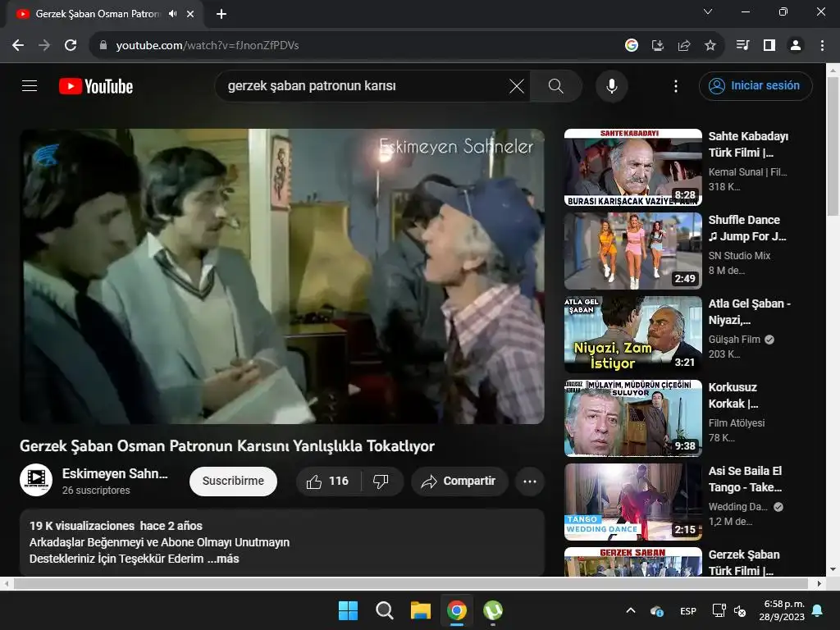Open the Gerzek Şaban Türk Filmi title
The image size is (840, 630).
(744, 563)
